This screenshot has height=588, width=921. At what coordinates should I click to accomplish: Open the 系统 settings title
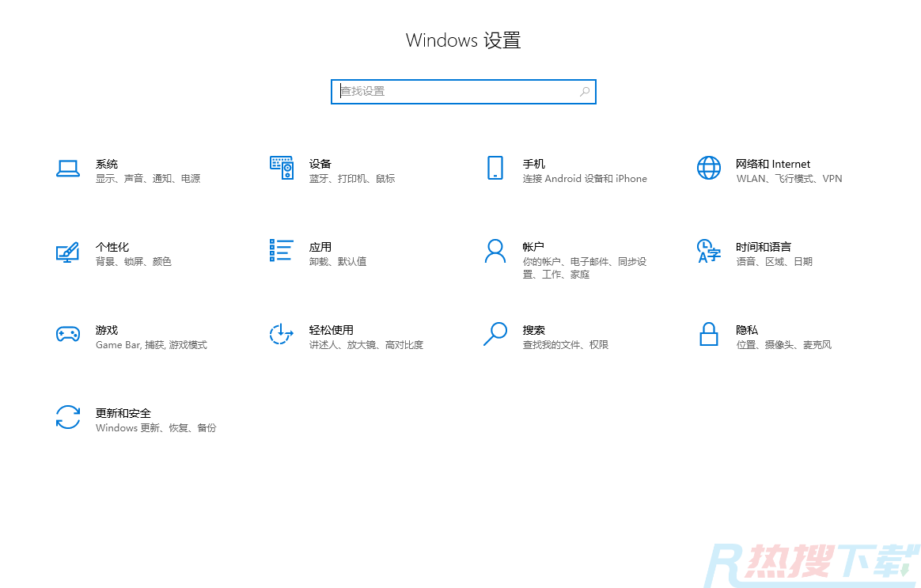point(107,164)
